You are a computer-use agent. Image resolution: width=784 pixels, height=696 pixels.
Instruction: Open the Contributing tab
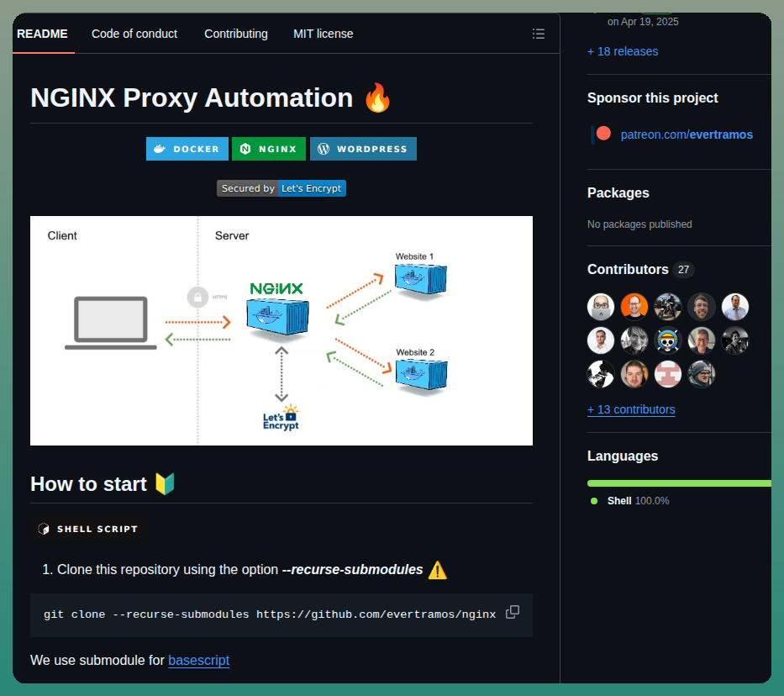pos(236,34)
